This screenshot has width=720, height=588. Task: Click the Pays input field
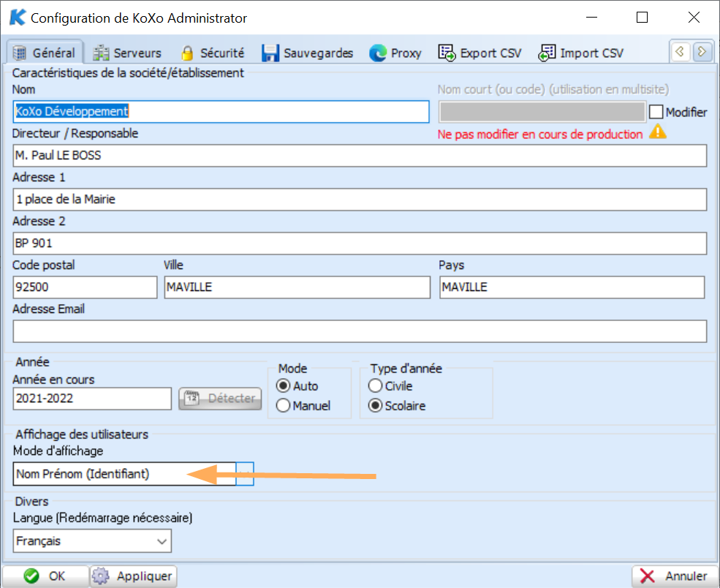(x=572, y=287)
